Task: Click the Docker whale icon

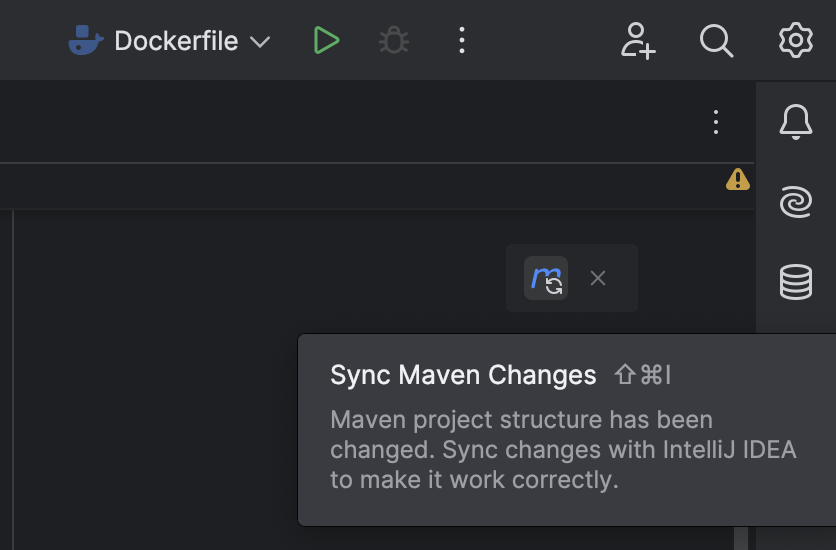Action: (x=87, y=41)
